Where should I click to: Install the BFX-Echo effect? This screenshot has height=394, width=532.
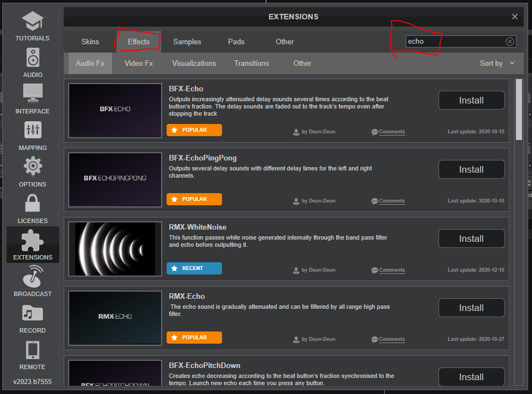click(471, 100)
